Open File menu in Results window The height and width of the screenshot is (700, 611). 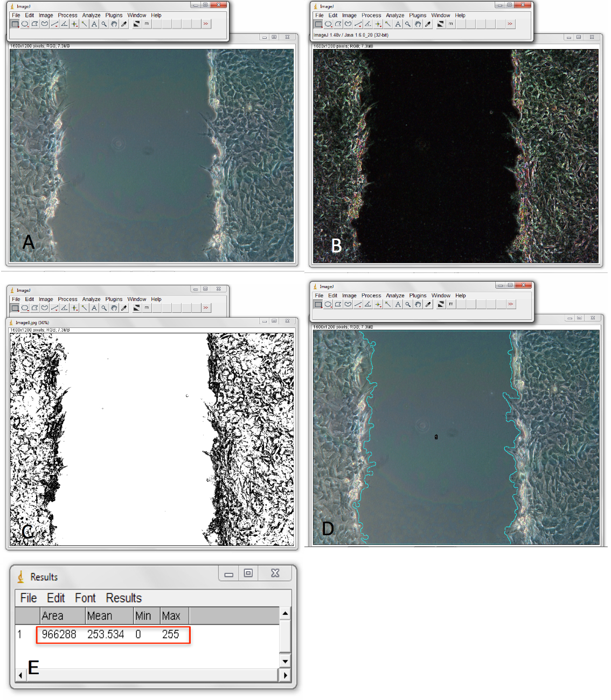coord(29,598)
